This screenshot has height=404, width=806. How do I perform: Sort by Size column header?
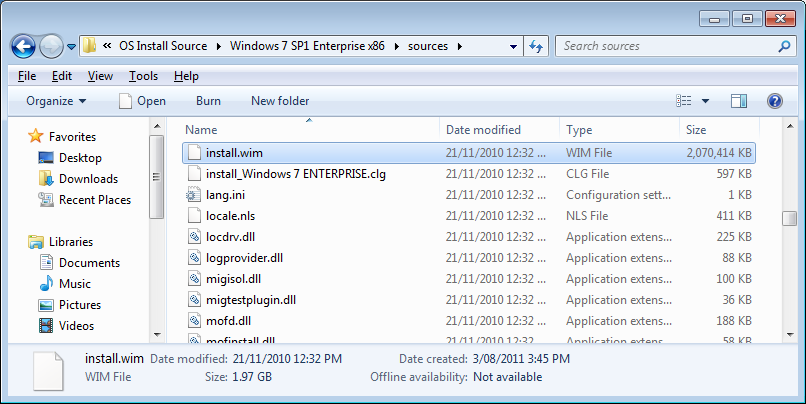click(x=719, y=130)
